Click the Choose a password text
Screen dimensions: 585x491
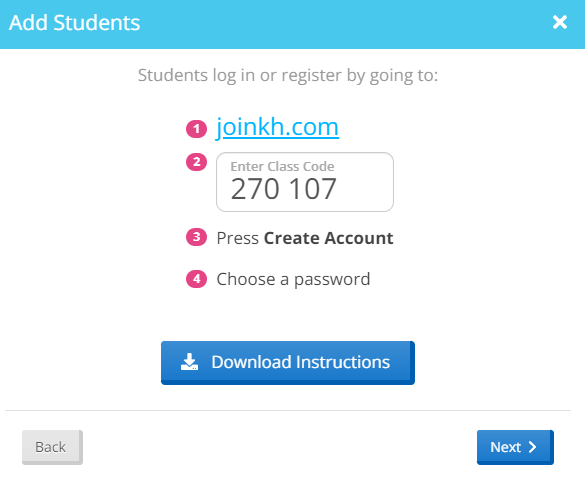(293, 279)
